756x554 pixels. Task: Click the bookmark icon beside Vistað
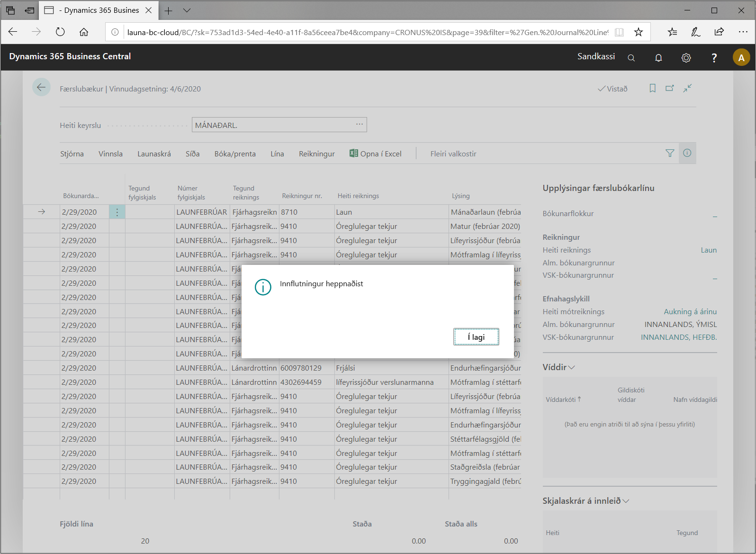[652, 88]
